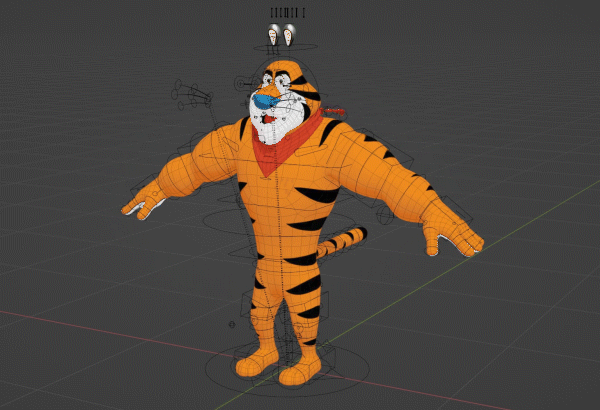Select the red bandana knot behind the neck
The image size is (600, 410).
click(x=334, y=111)
